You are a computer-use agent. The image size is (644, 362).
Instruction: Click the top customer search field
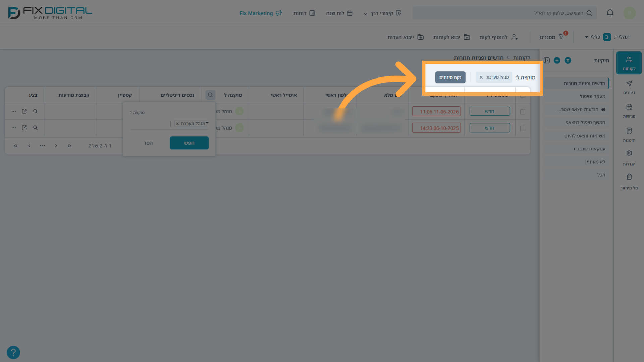pos(504,13)
